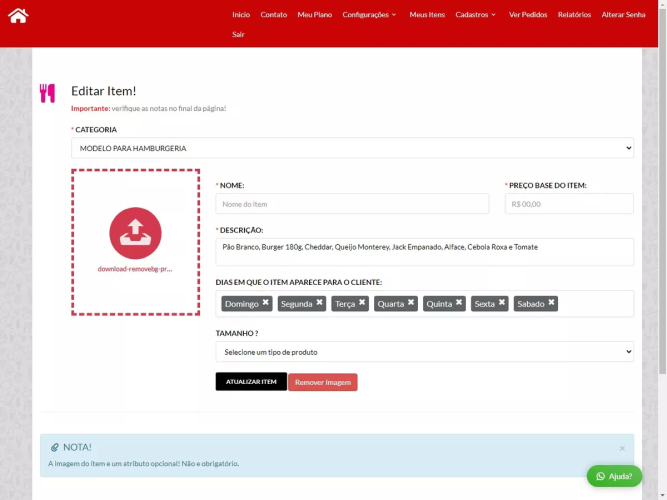Expand the Cadastros menu
The height and width of the screenshot is (500, 667).
(475, 15)
